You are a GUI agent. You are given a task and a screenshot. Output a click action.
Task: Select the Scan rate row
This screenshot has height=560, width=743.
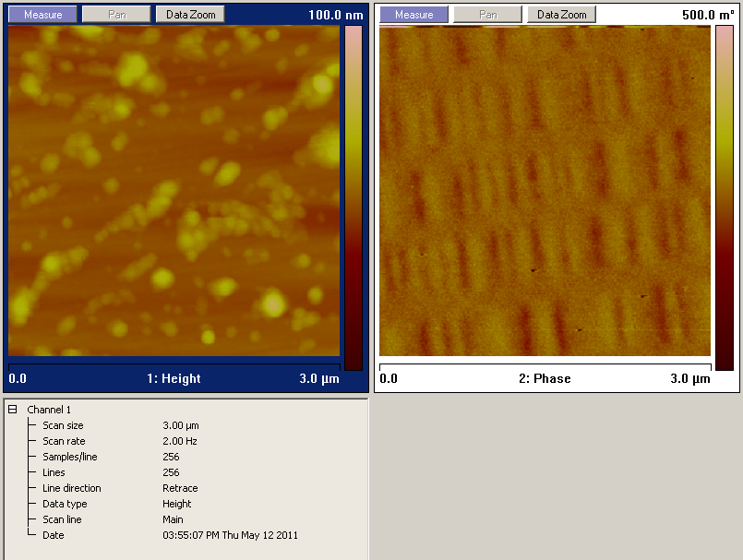(x=120, y=441)
